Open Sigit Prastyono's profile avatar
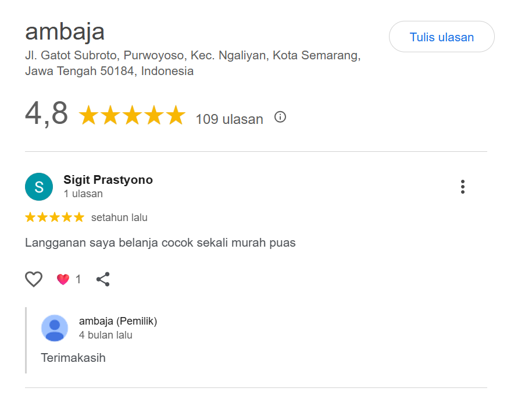Viewport: 532px width, 395px height. [x=39, y=187]
